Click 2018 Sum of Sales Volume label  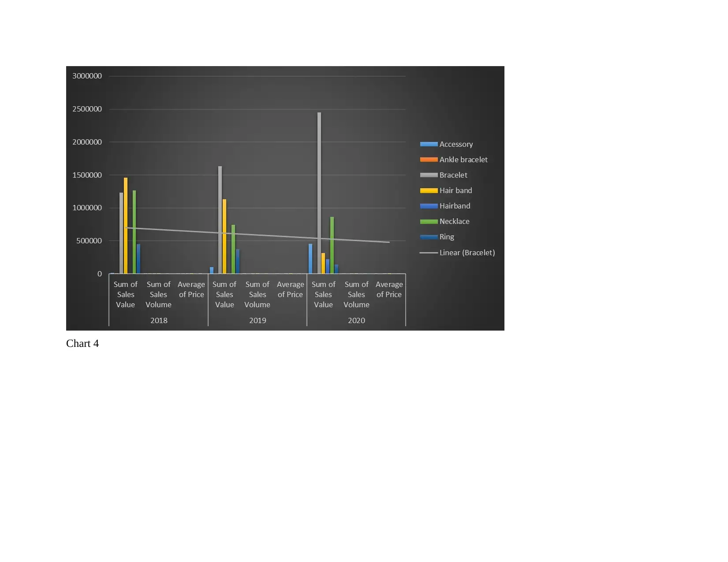pos(158,294)
